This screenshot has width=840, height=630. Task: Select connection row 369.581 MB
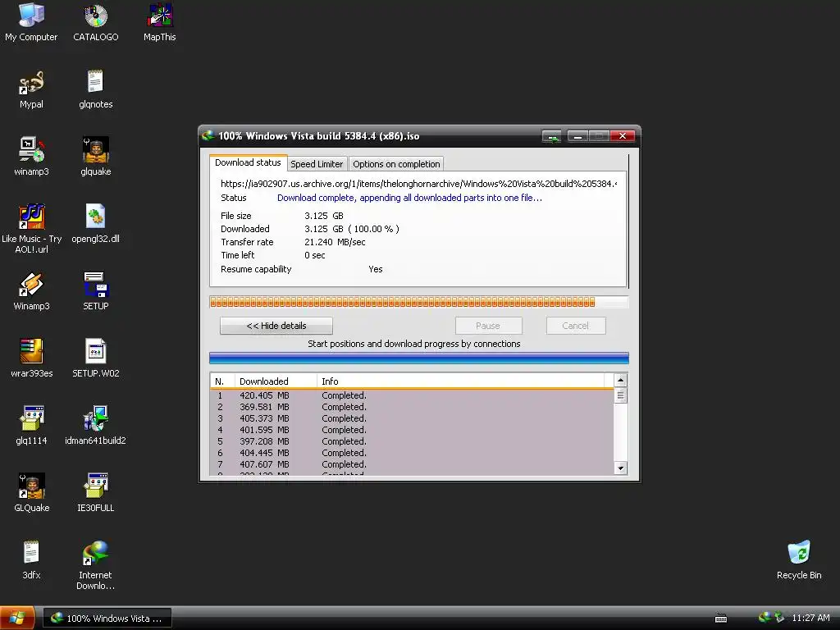click(x=412, y=407)
